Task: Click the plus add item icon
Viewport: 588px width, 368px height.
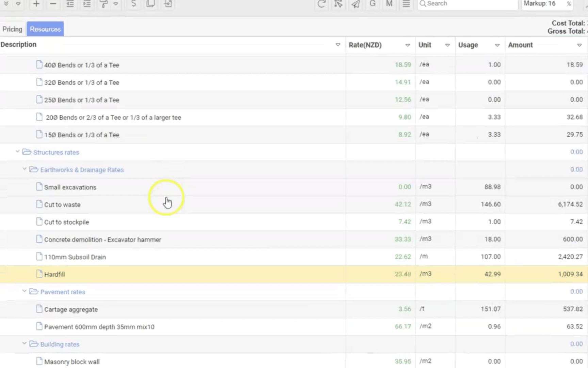Action: (x=36, y=4)
